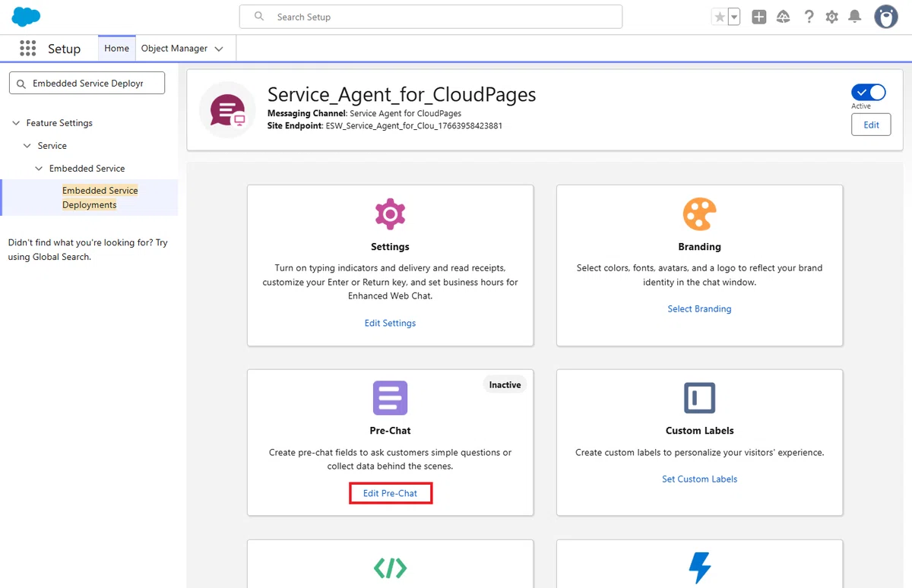Click the green code snippet icon

point(390,567)
